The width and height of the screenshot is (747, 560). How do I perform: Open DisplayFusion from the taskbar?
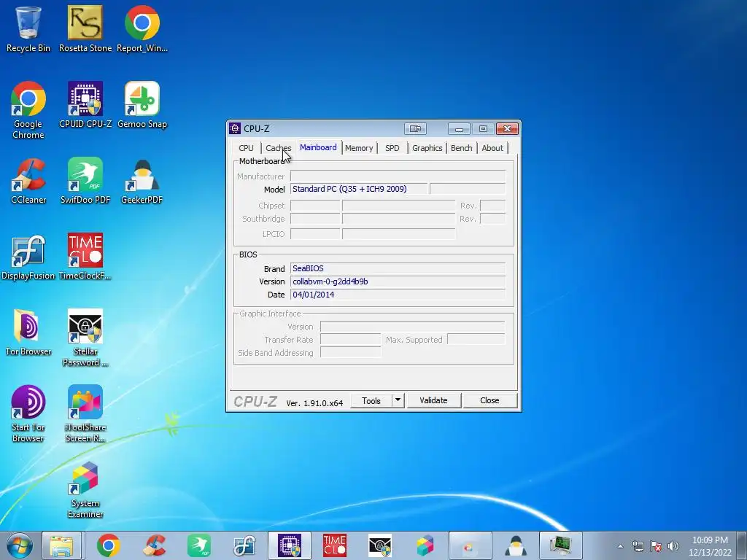coord(244,545)
